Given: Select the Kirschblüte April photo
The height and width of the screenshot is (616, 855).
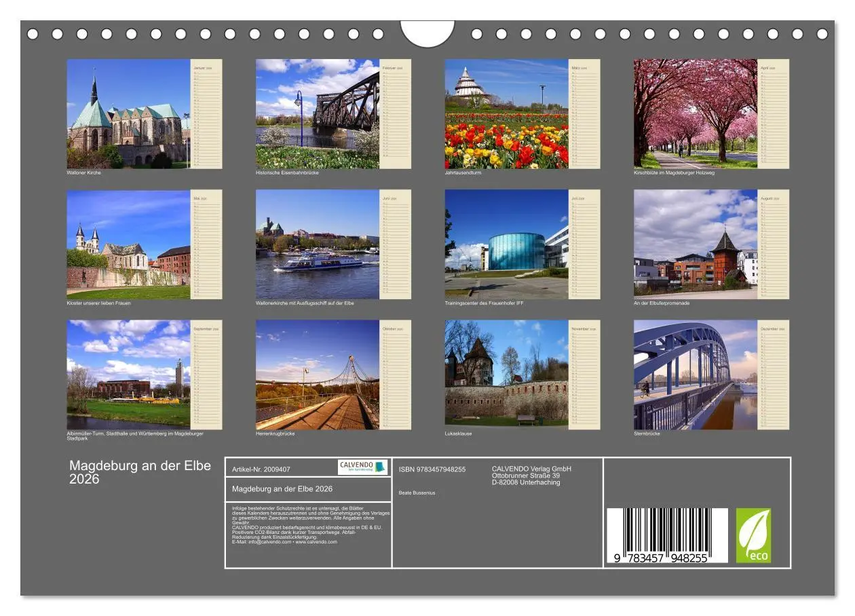Looking at the screenshot, I should tap(696, 112).
